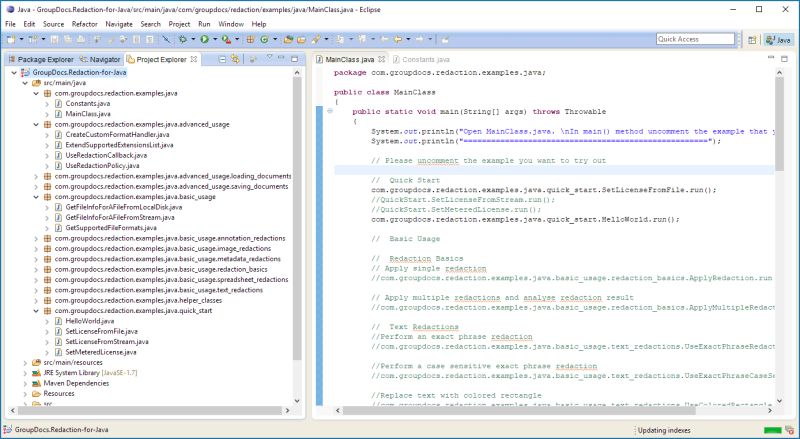The image size is (800, 439).
Task: Click the skip breakpoints toolbar icon
Action: click(x=166, y=39)
